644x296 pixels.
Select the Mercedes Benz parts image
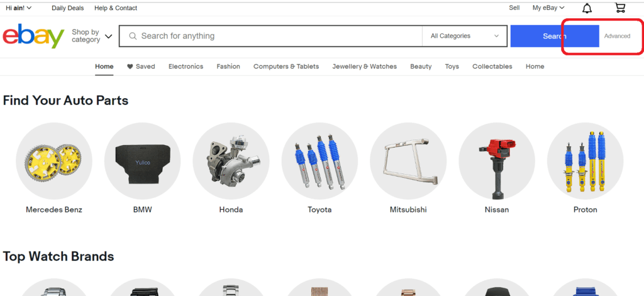pos(53,160)
